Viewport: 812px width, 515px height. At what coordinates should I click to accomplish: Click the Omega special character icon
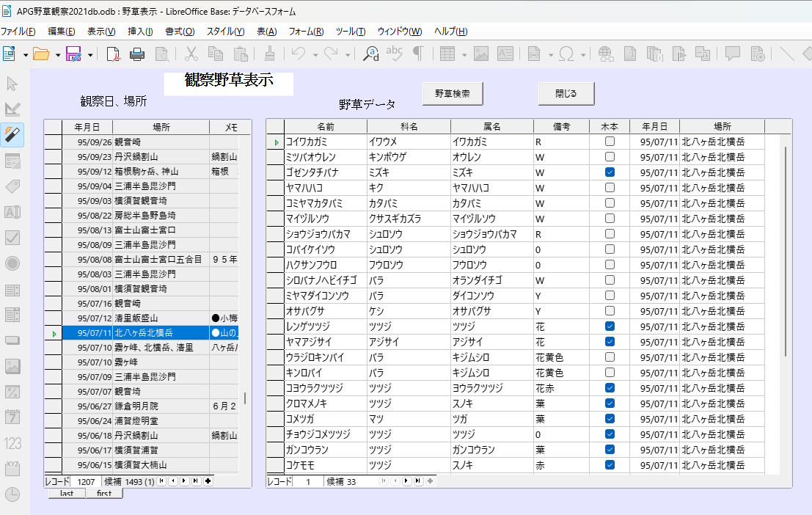coord(566,54)
